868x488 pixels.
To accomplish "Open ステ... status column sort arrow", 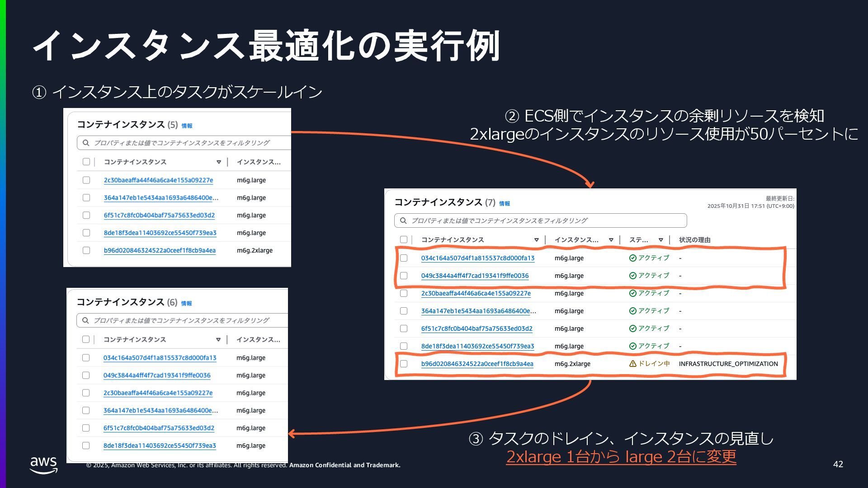I will [660, 240].
